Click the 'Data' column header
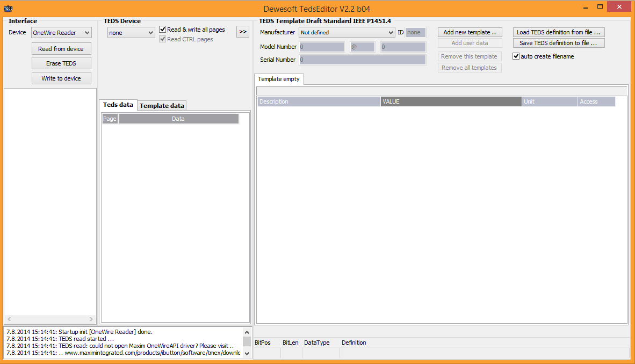 click(x=178, y=119)
